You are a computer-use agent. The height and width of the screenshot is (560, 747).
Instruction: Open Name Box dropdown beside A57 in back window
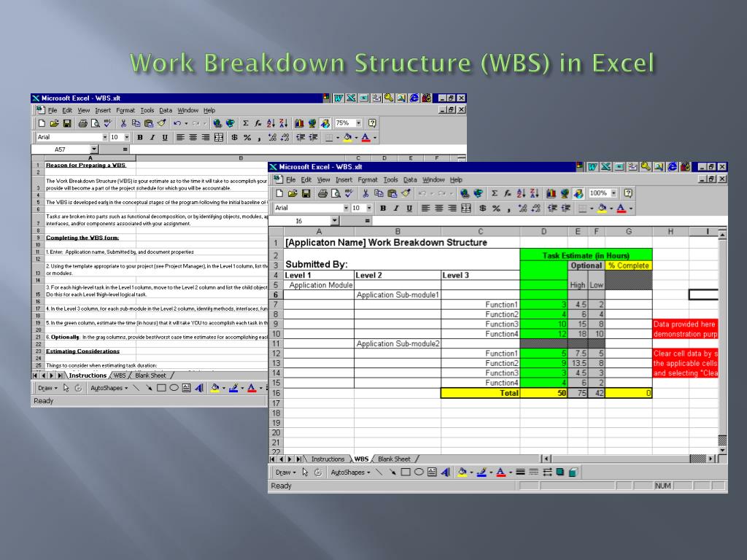(x=93, y=149)
